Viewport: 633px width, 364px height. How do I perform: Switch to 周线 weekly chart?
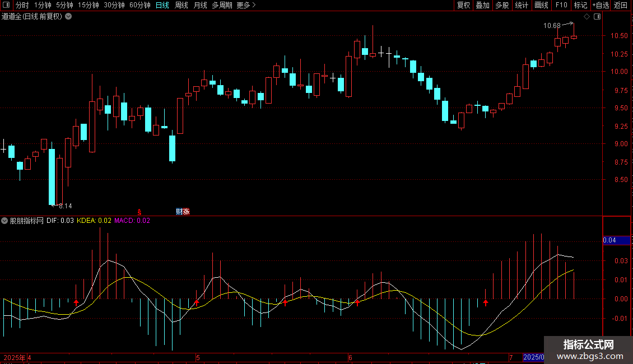(181, 5)
